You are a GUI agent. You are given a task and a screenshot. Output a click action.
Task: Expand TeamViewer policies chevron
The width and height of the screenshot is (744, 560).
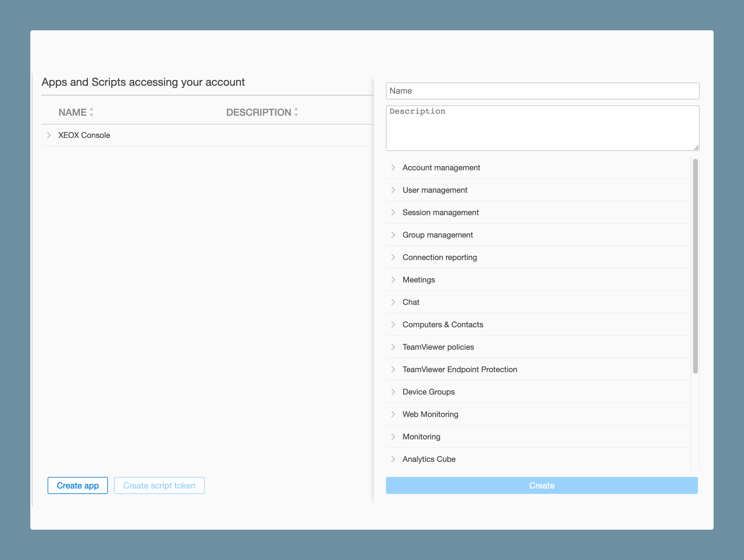pos(393,347)
